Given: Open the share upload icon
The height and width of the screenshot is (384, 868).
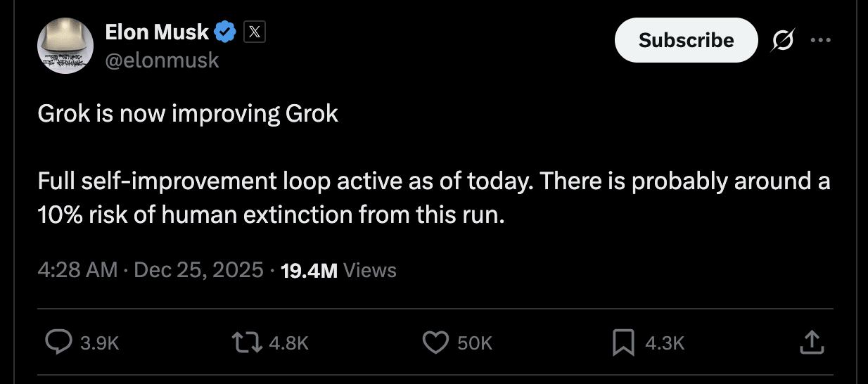Looking at the screenshot, I should point(811,342).
